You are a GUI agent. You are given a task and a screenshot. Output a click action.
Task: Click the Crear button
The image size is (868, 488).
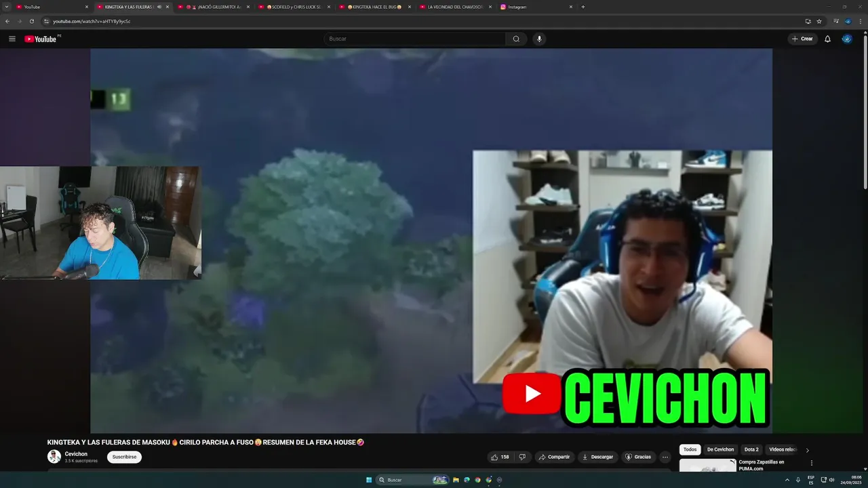802,39
